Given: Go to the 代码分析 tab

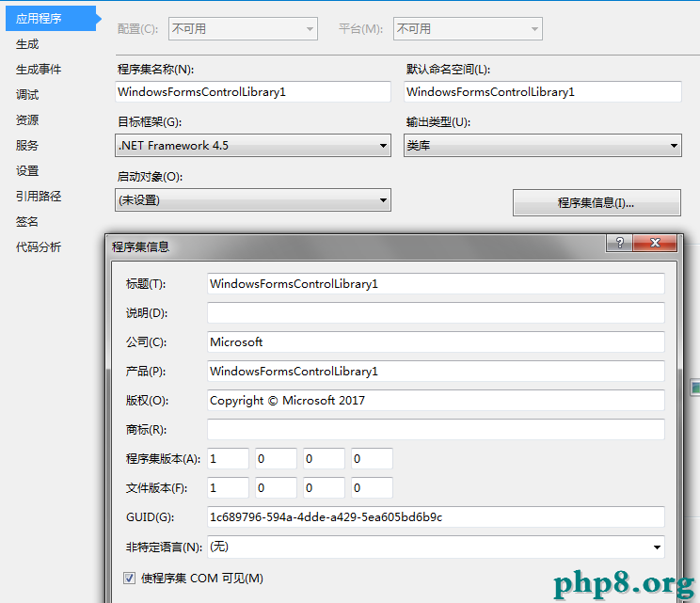Looking at the screenshot, I should 39,247.
